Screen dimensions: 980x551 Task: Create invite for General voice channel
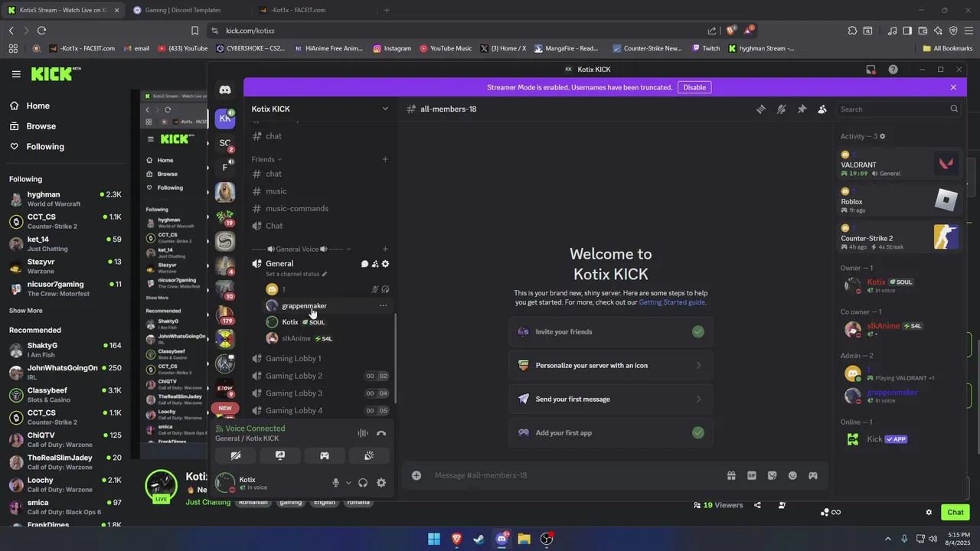375,264
